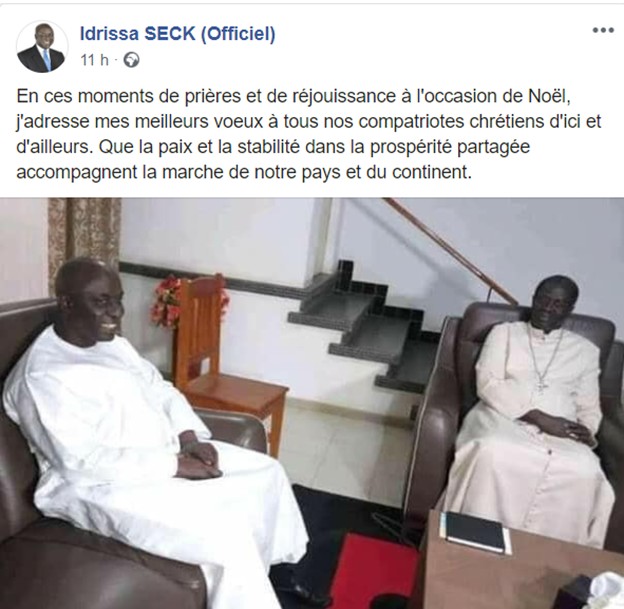
Task: Click the word "continent" ending the post
Action: (431, 173)
